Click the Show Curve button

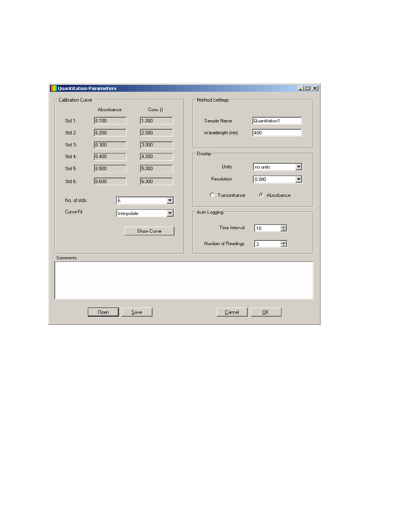[149, 231]
